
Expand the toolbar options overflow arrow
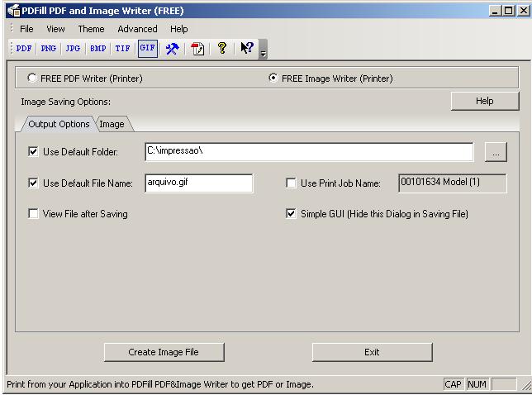(x=263, y=50)
